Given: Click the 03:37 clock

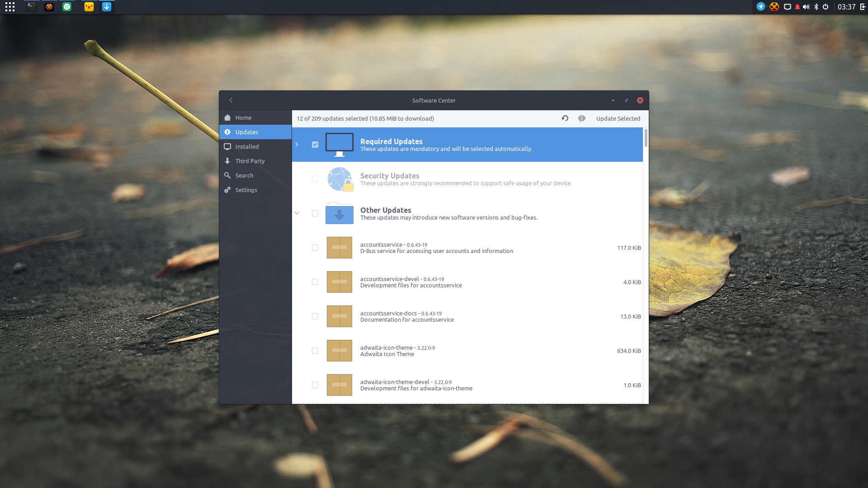Looking at the screenshot, I should pyautogui.click(x=846, y=7).
